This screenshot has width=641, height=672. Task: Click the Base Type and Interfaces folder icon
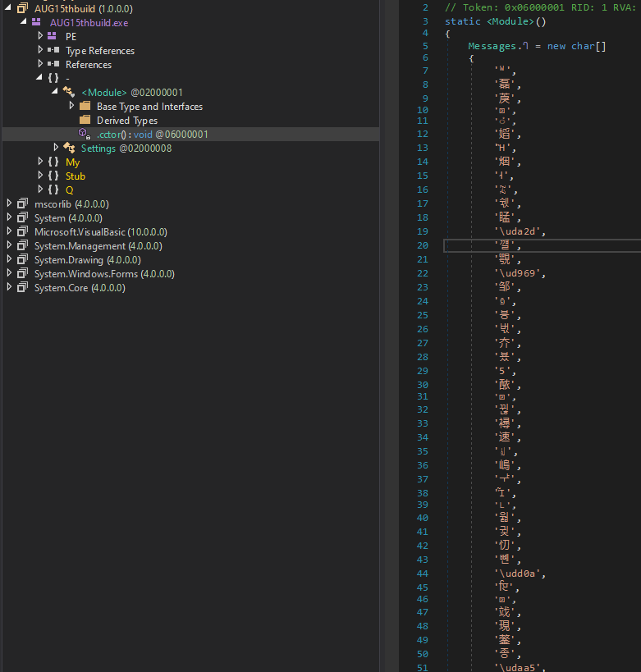tap(85, 107)
